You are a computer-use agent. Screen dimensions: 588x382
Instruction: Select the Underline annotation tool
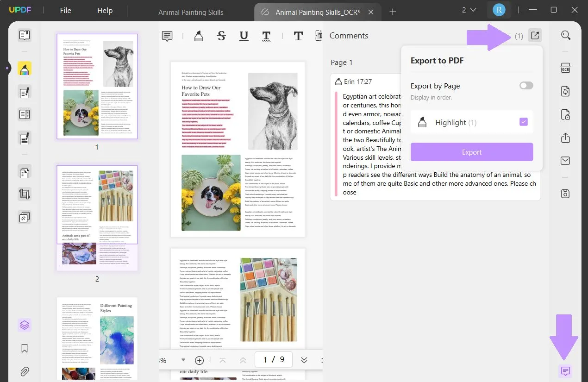point(244,36)
